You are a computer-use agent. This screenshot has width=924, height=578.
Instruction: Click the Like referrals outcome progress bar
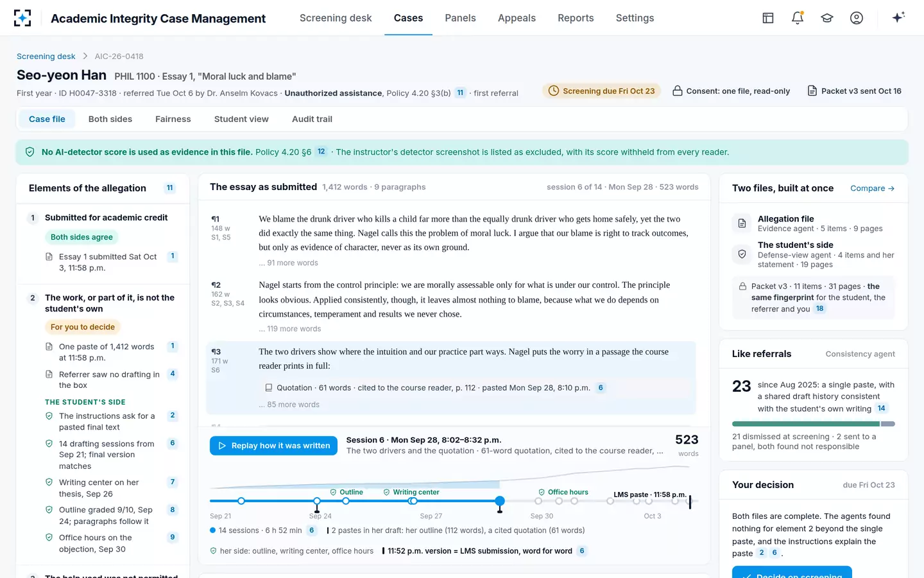point(814,424)
